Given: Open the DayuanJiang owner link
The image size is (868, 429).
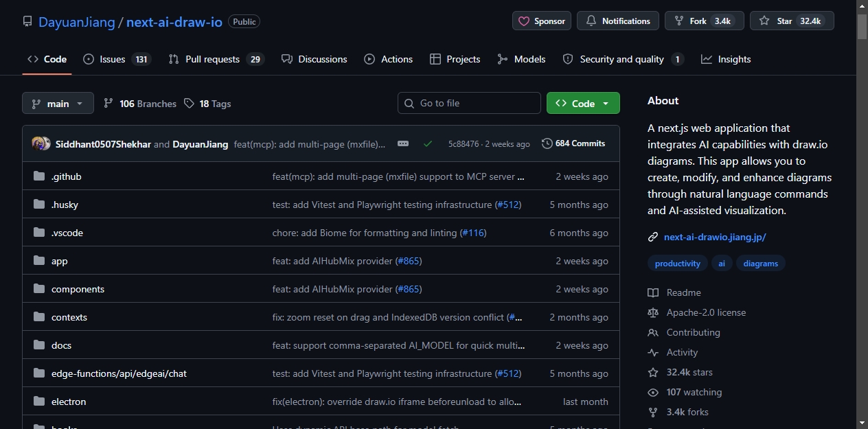Looking at the screenshot, I should click(77, 22).
